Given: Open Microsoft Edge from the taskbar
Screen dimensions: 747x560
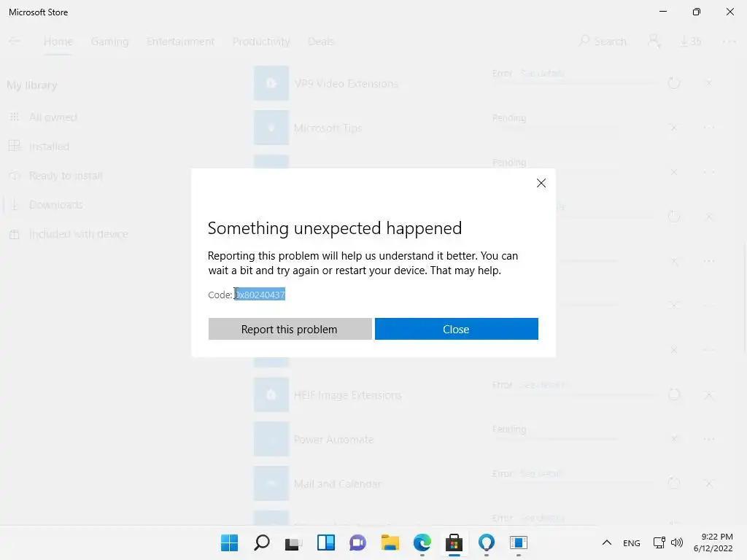Looking at the screenshot, I should 422,542.
